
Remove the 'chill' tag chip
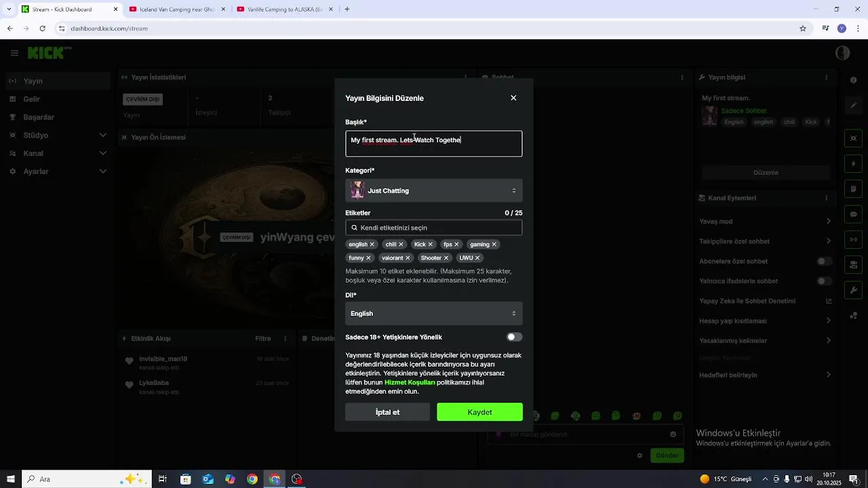pyautogui.click(x=401, y=244)
